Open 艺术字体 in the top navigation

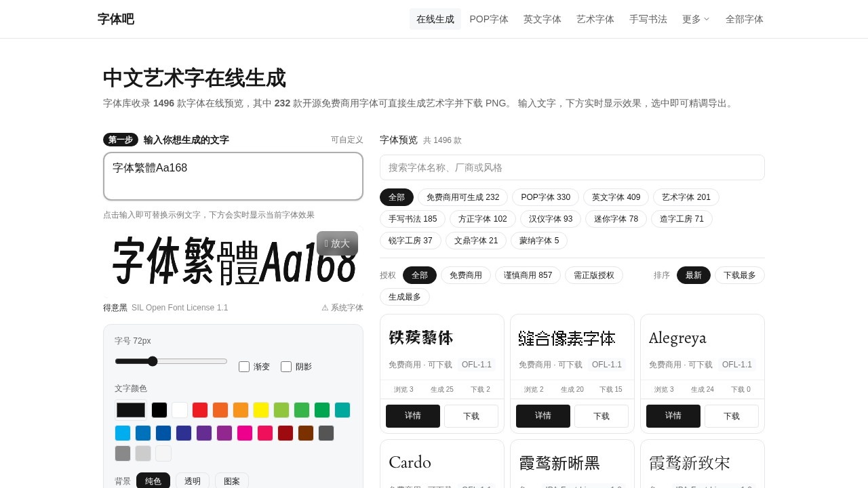(595, 19)
